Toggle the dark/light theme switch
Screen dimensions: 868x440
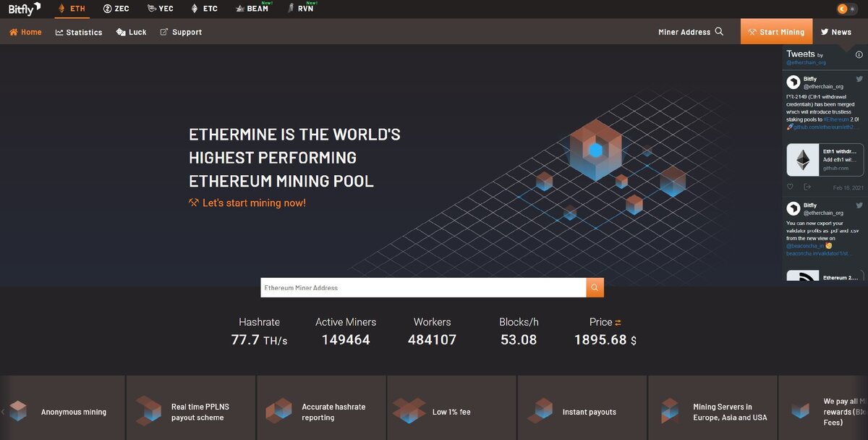[x=846, y=9]
